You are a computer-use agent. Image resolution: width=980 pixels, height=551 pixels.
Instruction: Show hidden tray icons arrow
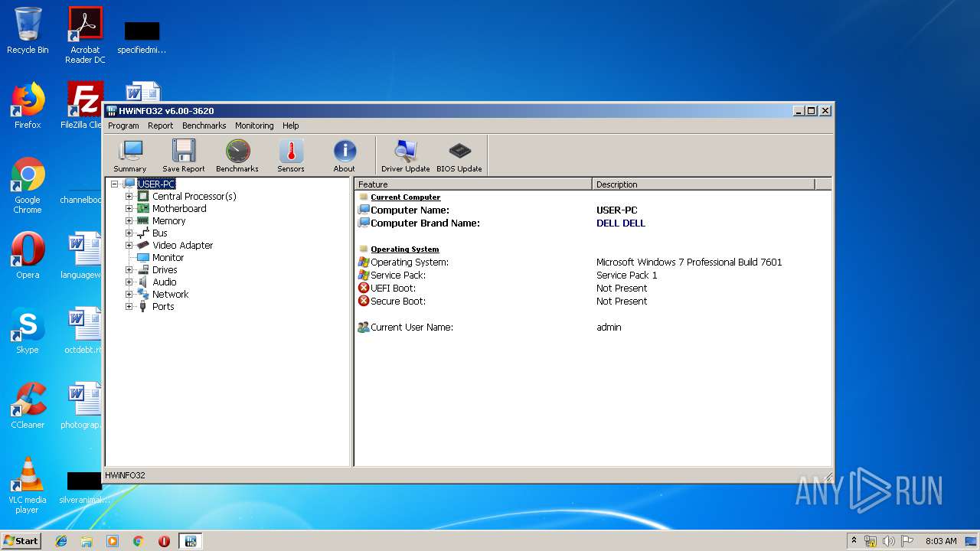(x=854, y=541)
